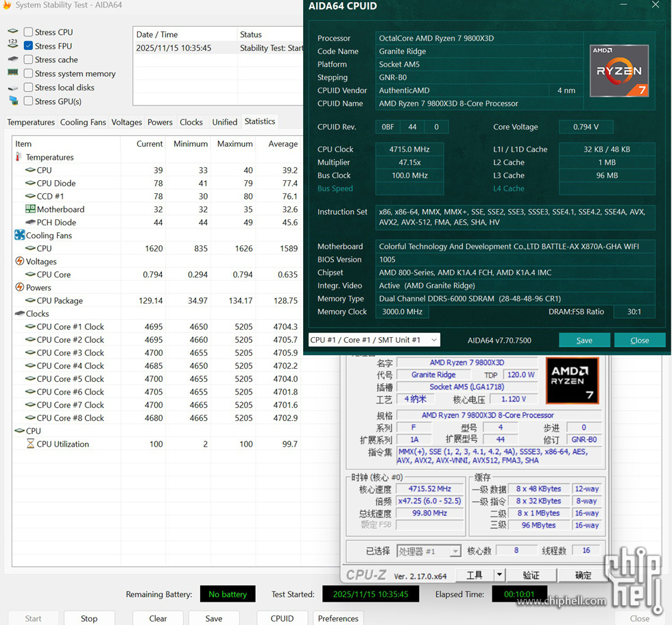The height and width of the screenshot is (625, 672).
Task: Click the hourglass icon beside CPU Utilization
Action: (x=30, y=444)
